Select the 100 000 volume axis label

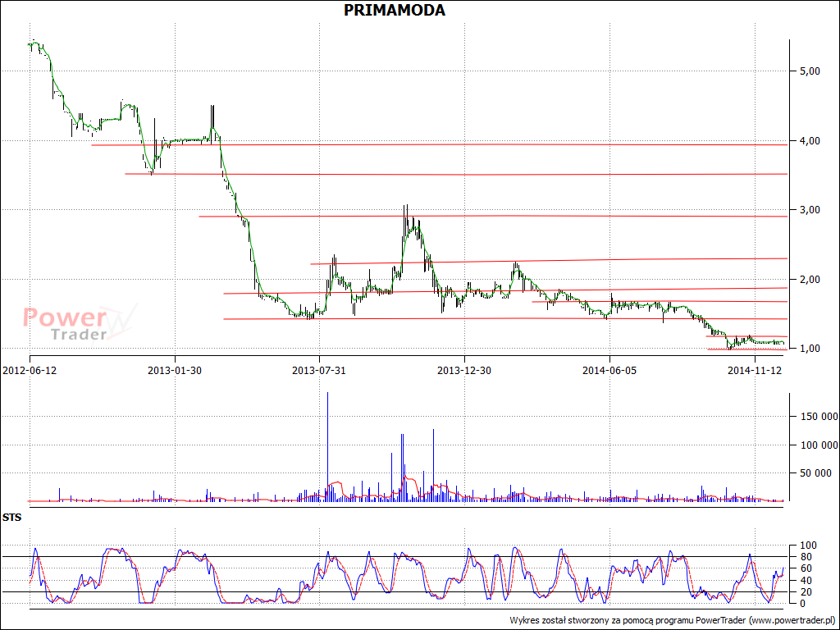pos(819,445)
